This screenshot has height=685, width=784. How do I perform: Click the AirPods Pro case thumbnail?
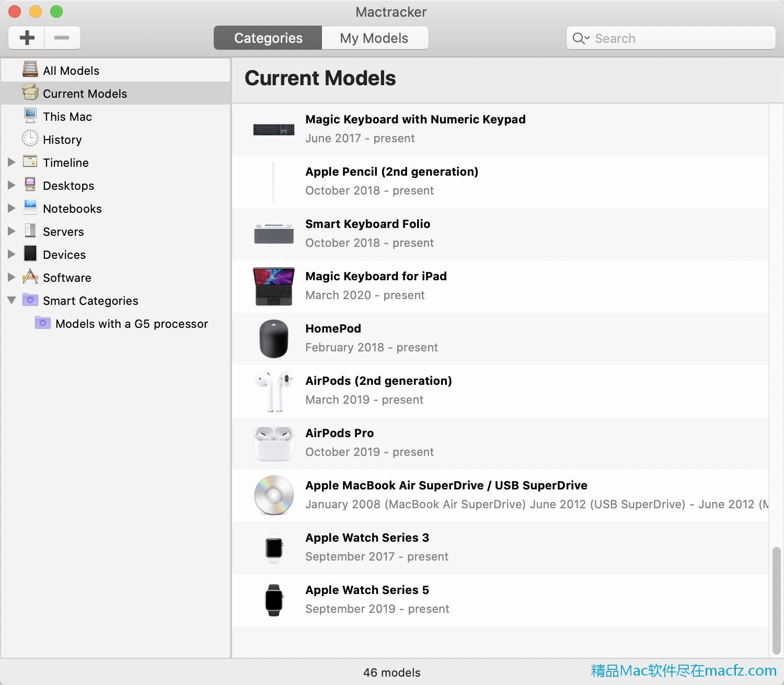pyautogui.click(x=274, y=443)
